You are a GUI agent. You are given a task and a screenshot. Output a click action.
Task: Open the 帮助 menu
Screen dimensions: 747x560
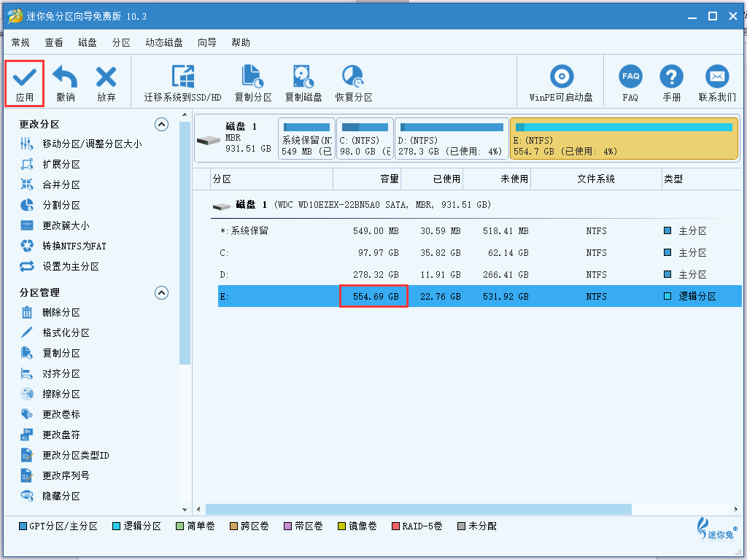[x=241, y=43]
